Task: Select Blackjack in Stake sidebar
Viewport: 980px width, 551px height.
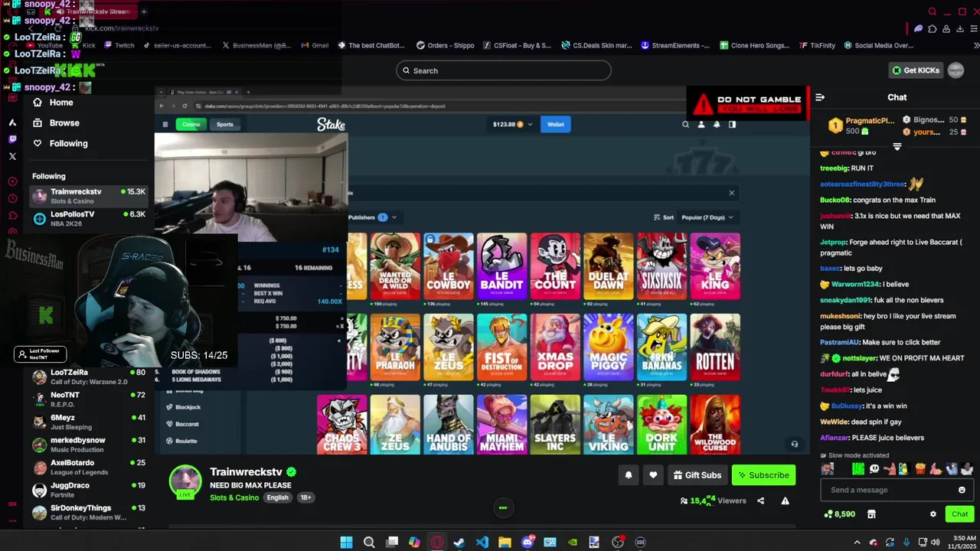Action: point(188,407)
